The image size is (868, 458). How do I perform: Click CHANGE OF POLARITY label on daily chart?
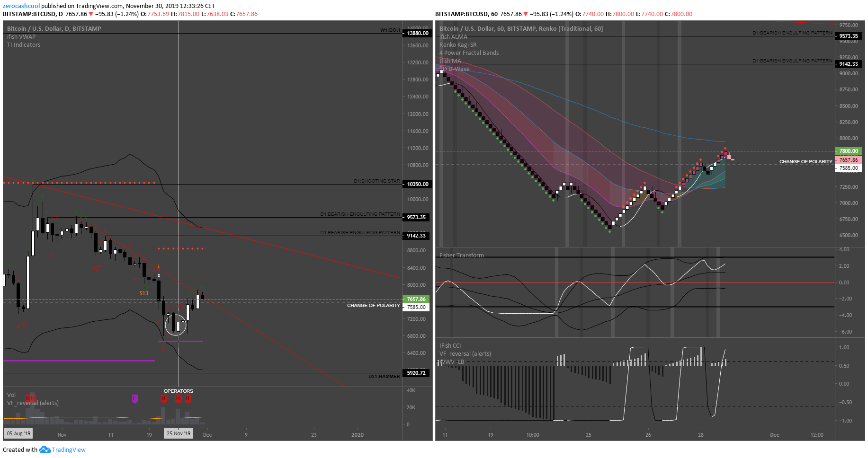[374, 306]
